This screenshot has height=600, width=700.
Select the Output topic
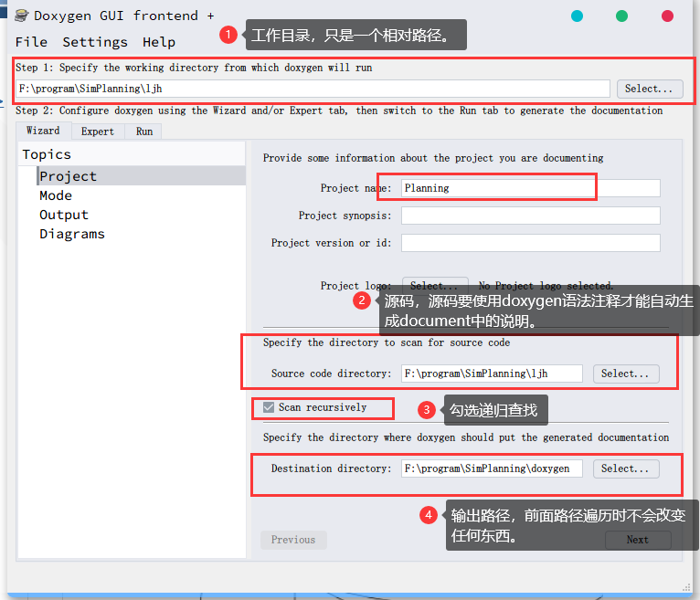click(x=64, y=215)
